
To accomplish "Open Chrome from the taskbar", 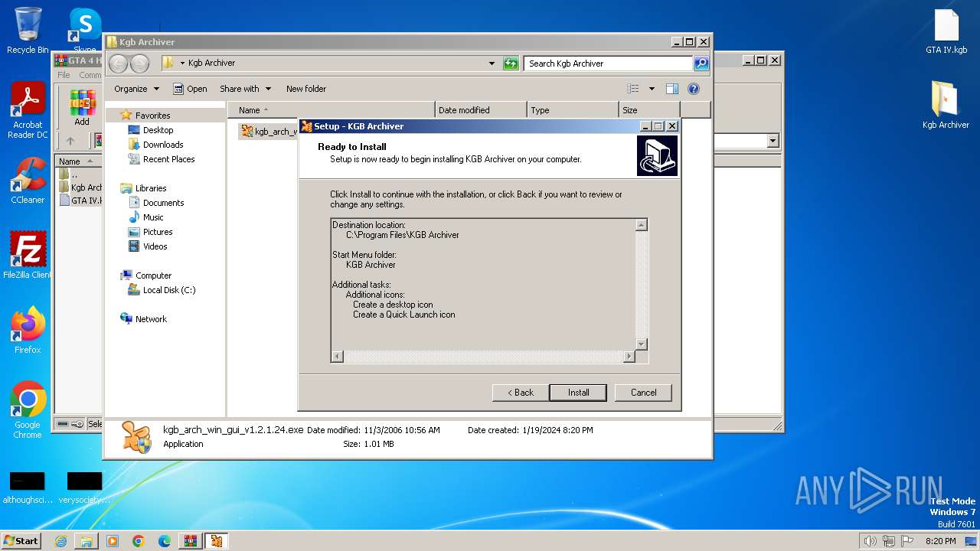I will pyautogui.click(x=139, y=541).
